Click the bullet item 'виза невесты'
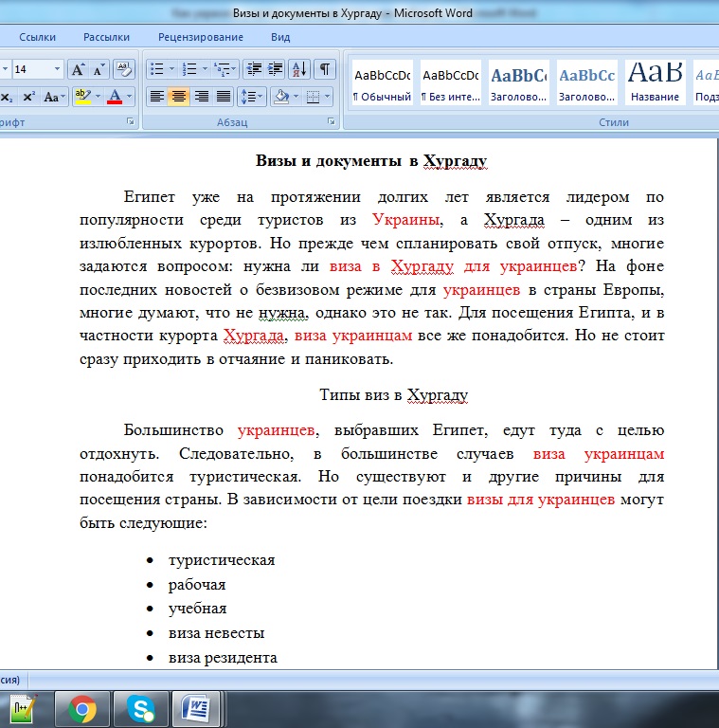 (x=216, y=633)
